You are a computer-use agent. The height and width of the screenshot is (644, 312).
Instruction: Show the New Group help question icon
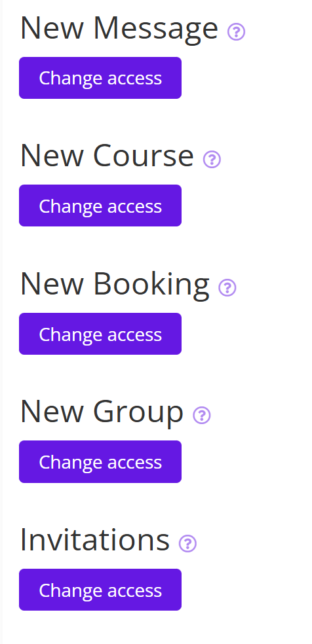tap(202, 415)
